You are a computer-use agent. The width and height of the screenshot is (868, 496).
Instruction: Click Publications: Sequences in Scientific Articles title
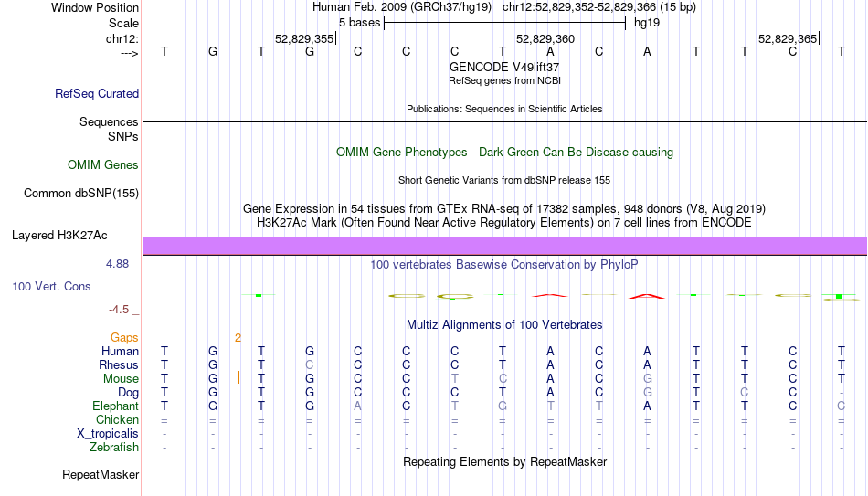[x=504, y=109]
